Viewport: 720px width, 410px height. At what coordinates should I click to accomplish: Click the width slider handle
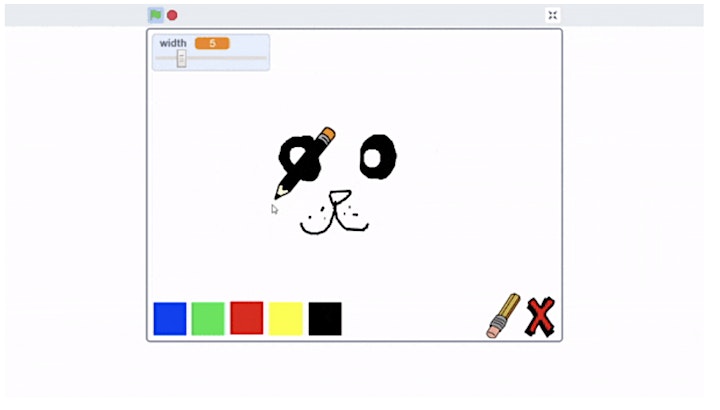[181, 58]
